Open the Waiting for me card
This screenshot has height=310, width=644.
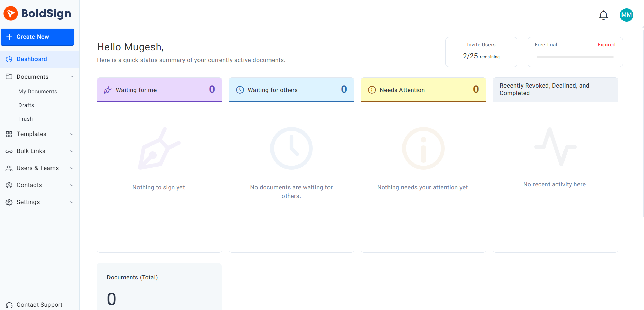tap(159, 90)
